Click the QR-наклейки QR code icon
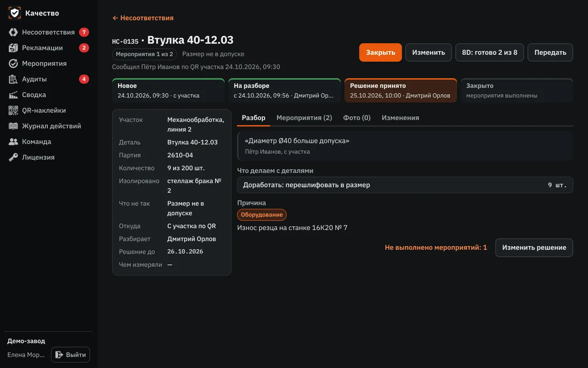The height and width of the screenshot is (368, 588). point(13,110)
